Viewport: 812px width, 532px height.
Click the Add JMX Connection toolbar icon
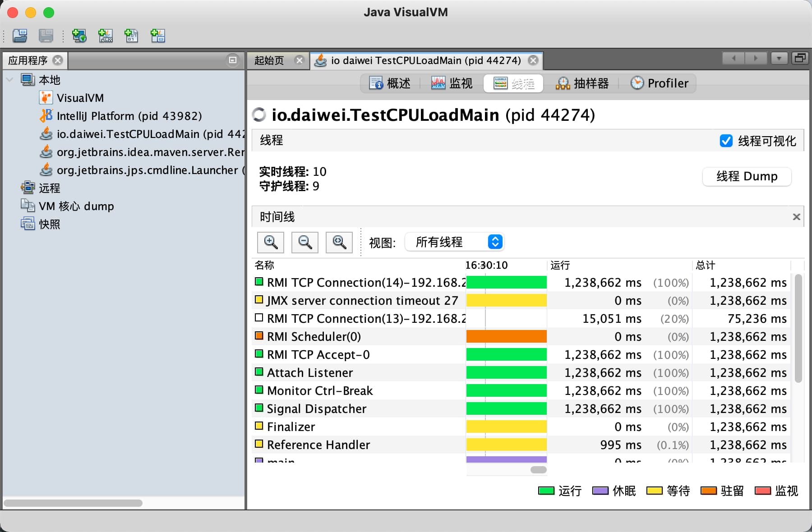106,36
